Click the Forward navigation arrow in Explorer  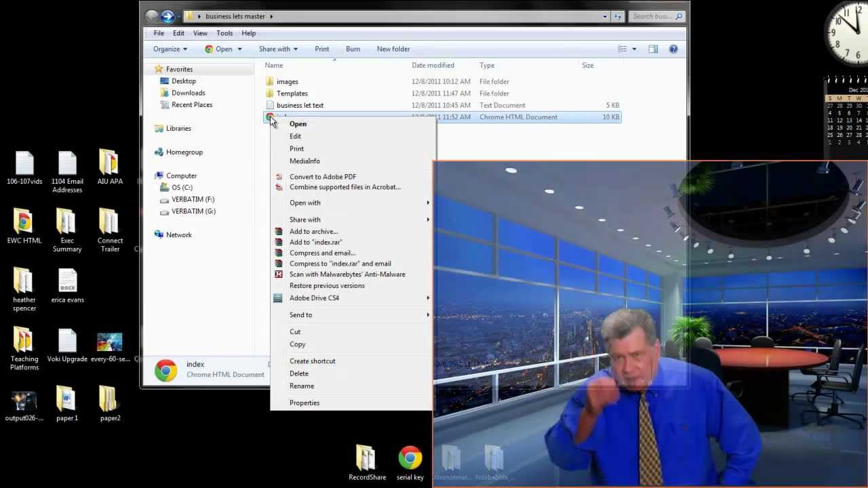pyautogui.click(x=167, y=16)
